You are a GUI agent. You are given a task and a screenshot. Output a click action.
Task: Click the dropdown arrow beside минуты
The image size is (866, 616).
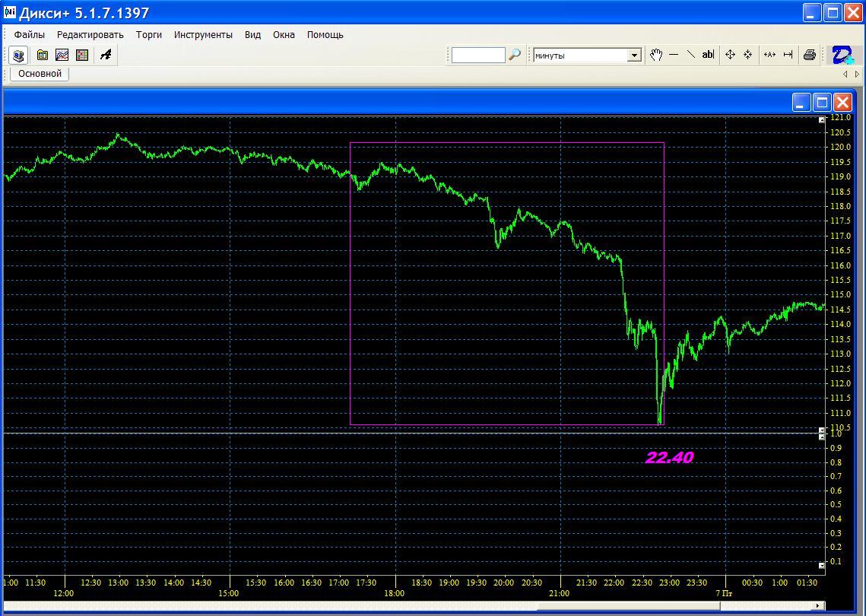(635, 56)
